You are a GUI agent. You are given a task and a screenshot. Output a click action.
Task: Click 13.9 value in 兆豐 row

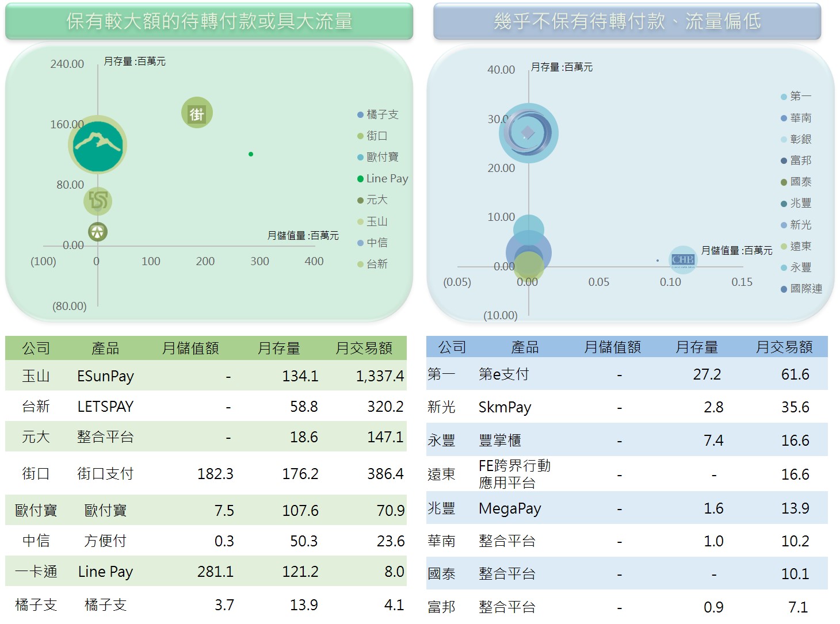(795, 508)
